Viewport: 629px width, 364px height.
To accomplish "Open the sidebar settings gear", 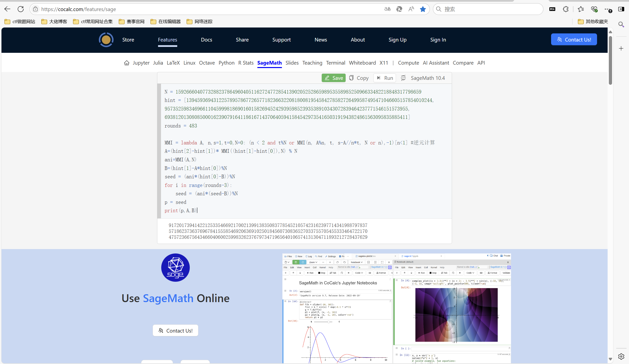I will point(621,357).
